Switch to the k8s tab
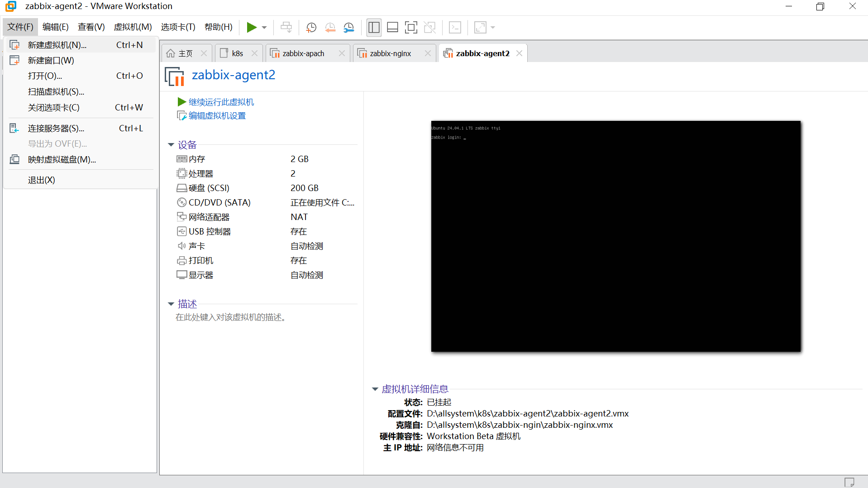This screenshot has width=868, height=488. tap(232, 53)
